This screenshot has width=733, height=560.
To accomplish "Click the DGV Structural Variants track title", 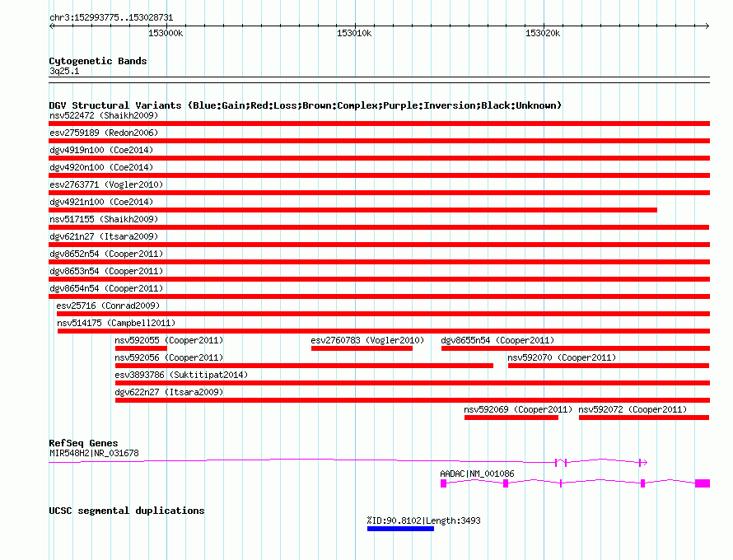I will [x=306, y=105].
